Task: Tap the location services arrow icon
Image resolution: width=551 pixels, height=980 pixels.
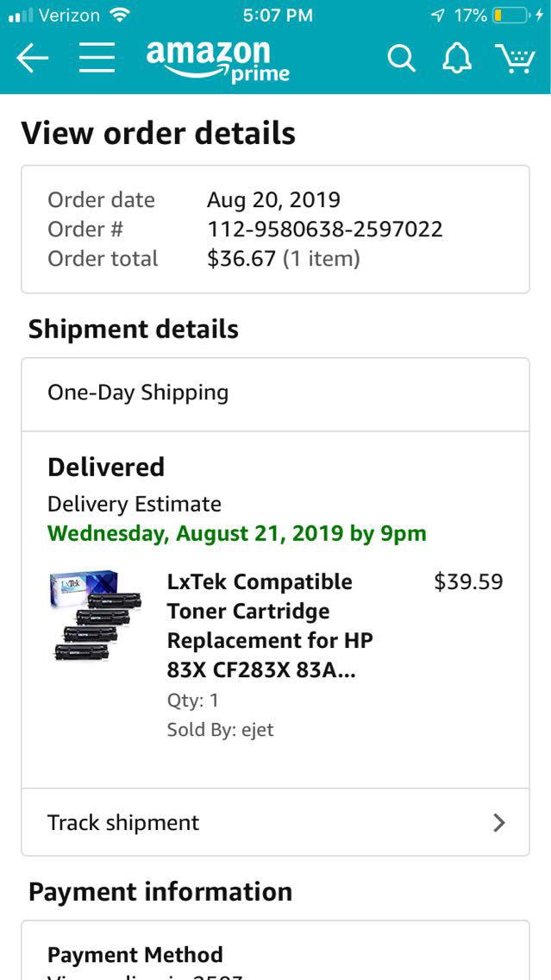Action: point(438,15)
